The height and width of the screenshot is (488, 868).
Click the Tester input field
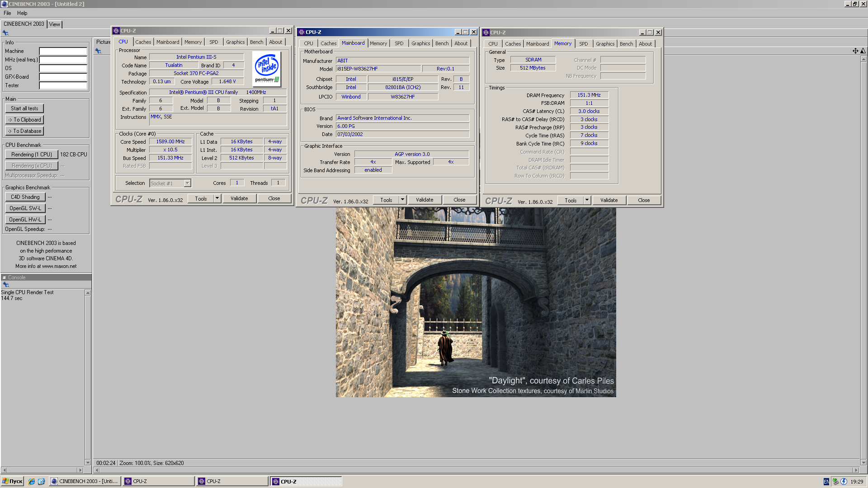[x=63, y=85]
